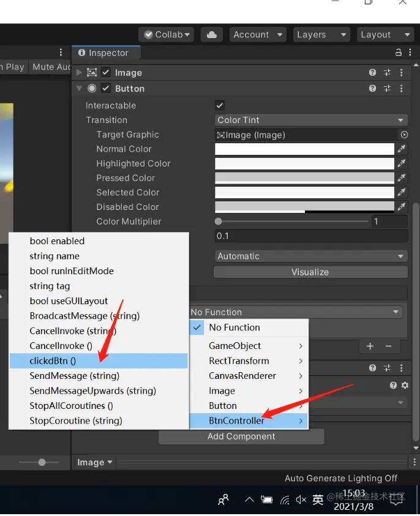Open the preview panel kebab menu
This screenshot has height=516, width=420.
pyautogui.click(x=414, y=462)
